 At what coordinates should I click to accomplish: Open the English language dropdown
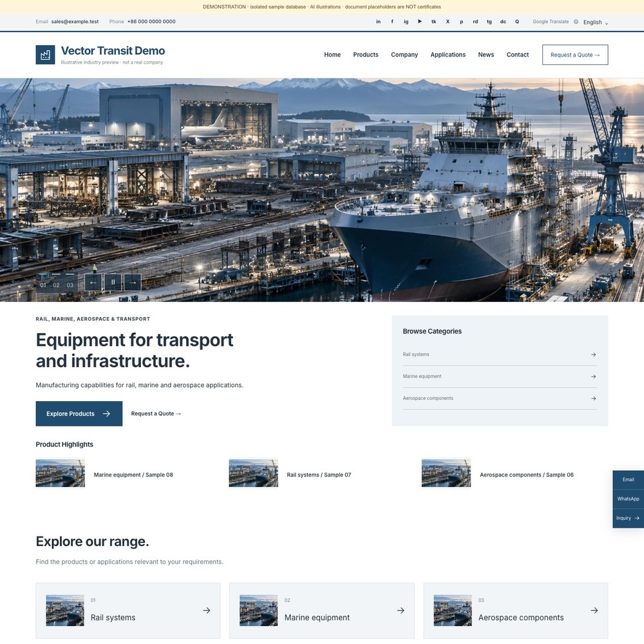pos(596,22)
